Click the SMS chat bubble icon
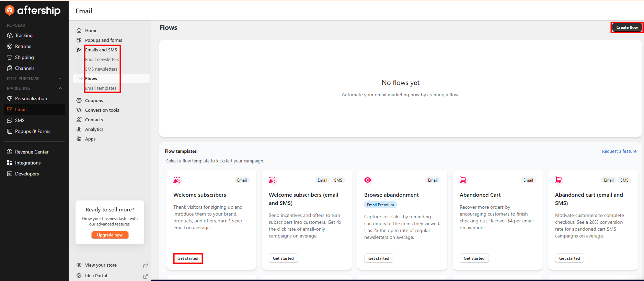The height and width of the screenshot is (281, 644). coord(10,120)
